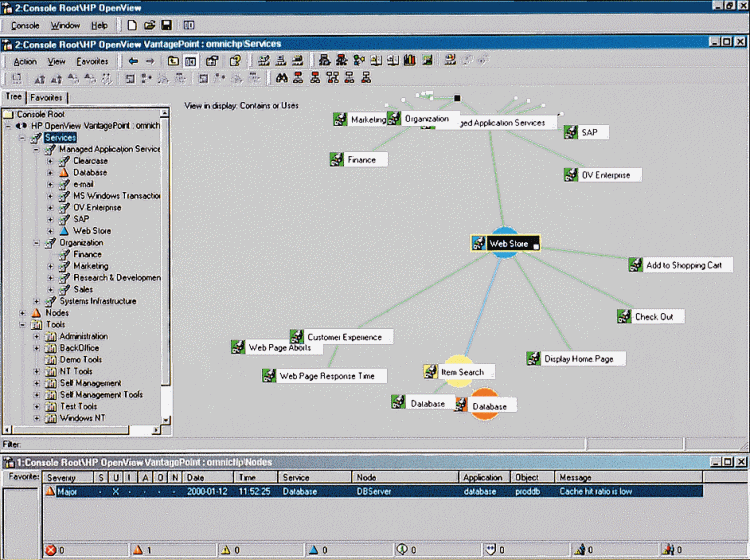Click the Service column header
750x560 pixels.
pos(314,477)
